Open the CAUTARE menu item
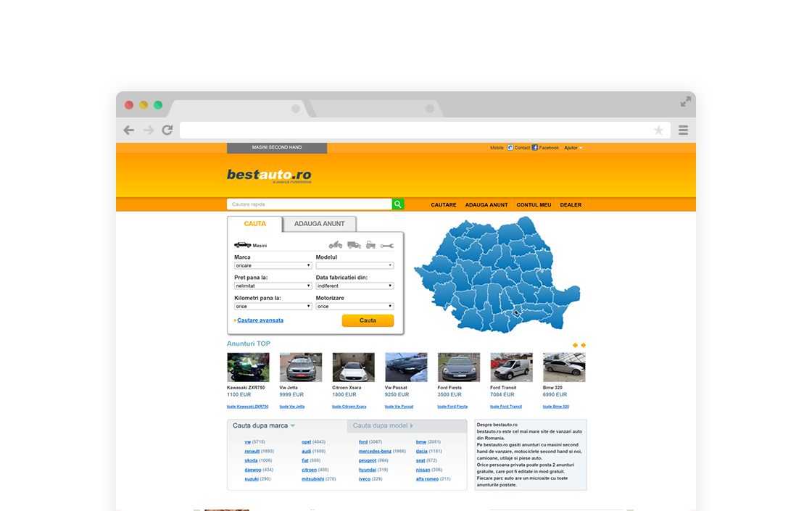Screen dimensions: 812x511 tap(444, 205)
